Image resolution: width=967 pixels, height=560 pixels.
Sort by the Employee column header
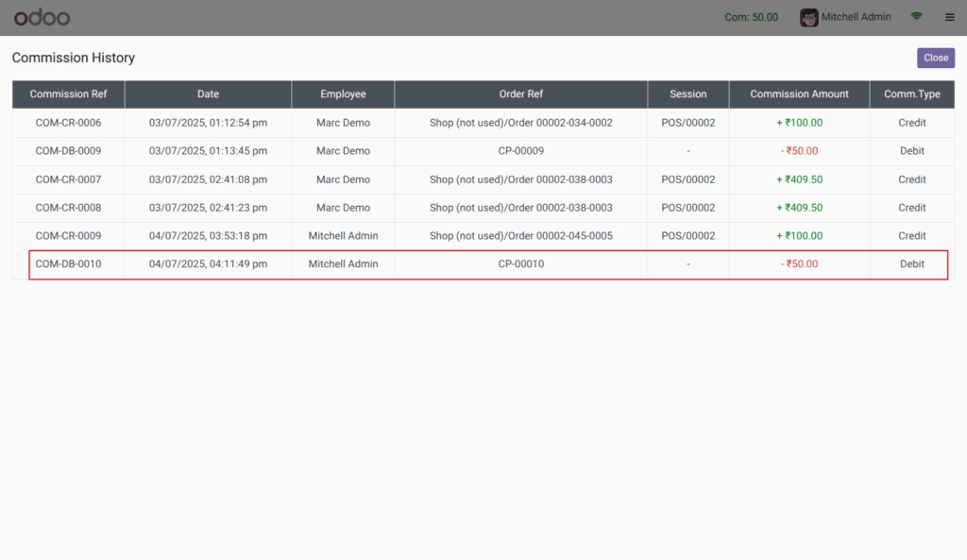click(x=343, y=93)
